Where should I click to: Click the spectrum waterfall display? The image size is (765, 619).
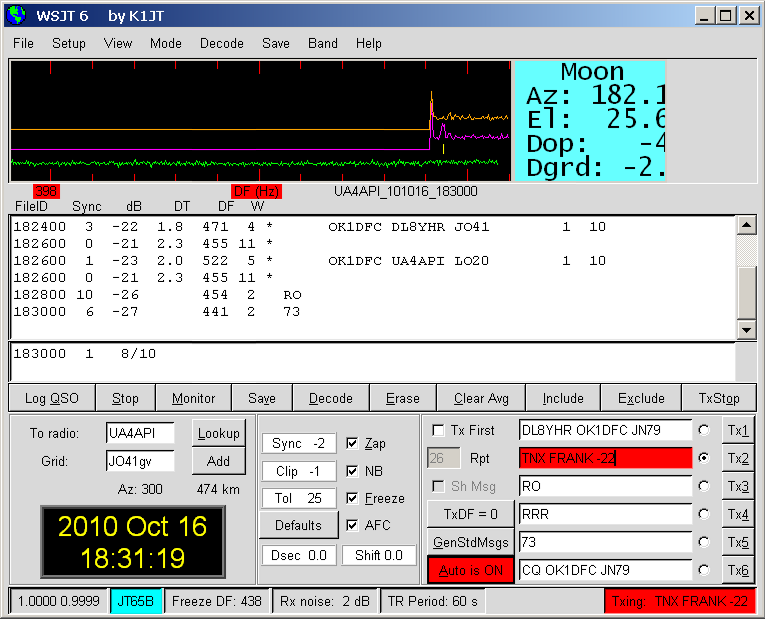pyautogui.click(x=260, y=120)
